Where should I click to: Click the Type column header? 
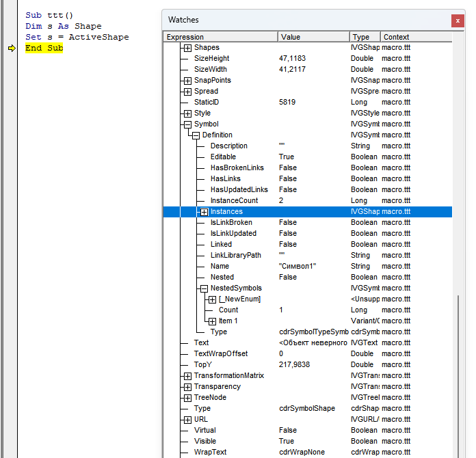[x=365, y=37]
